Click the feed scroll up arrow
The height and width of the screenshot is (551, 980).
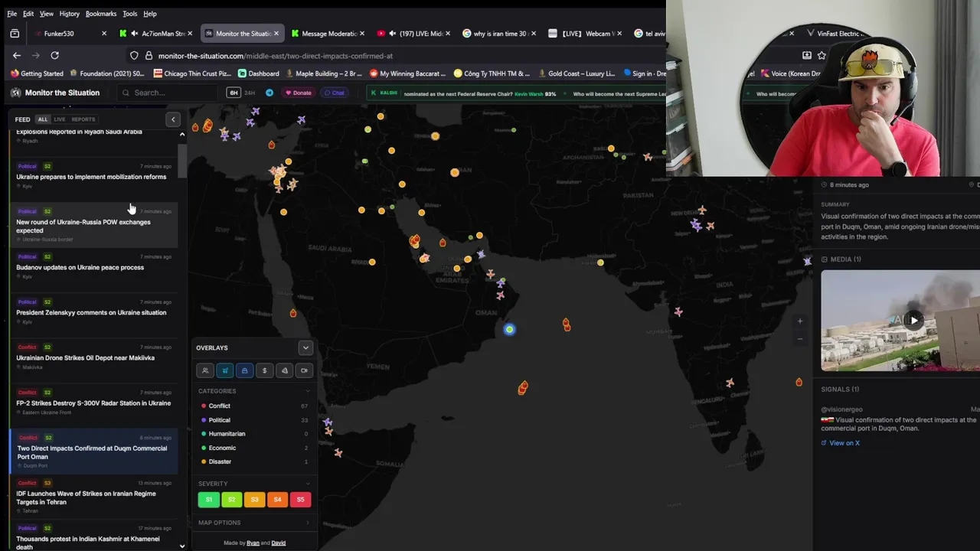point(182,135)
